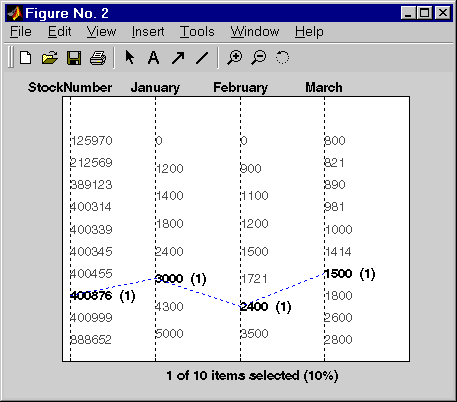Open the Insert menu
The width and height of the screenshot is (457, 402).
click(x=148, y=32)
